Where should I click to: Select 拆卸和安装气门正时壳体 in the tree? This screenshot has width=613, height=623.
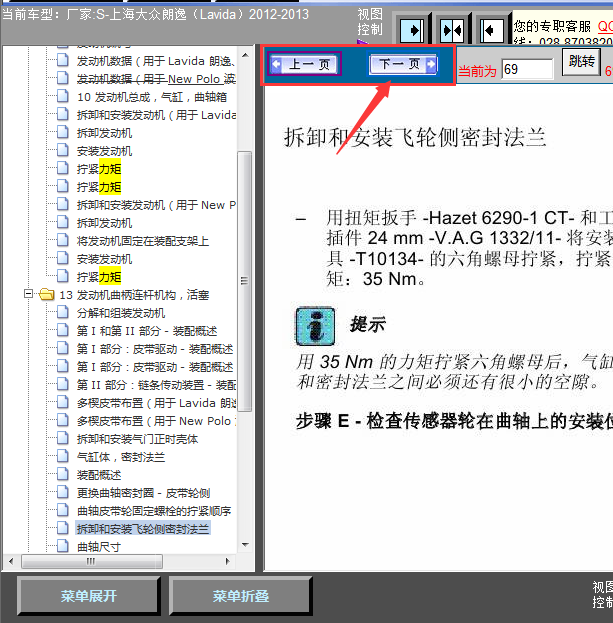click(137, 439)
